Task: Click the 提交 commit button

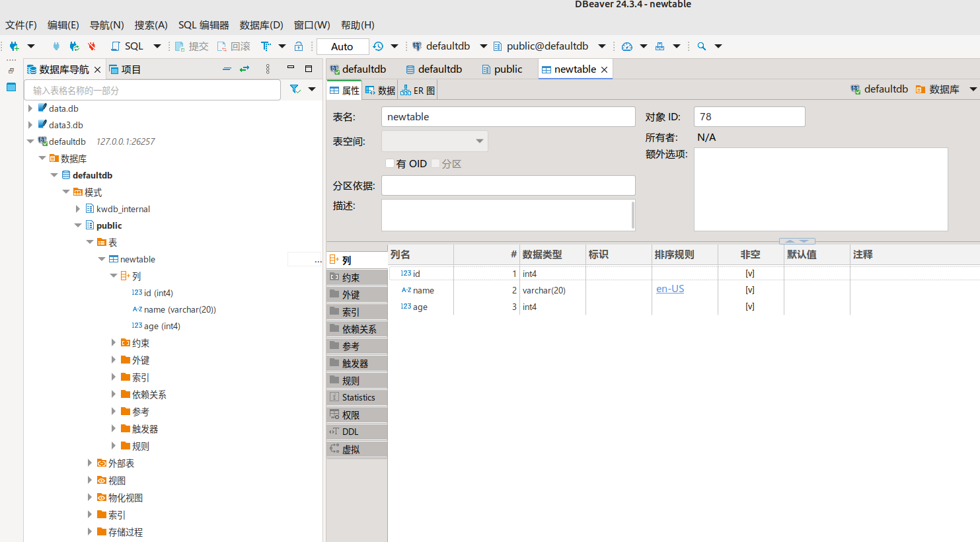Action: (x=192, y=46)
